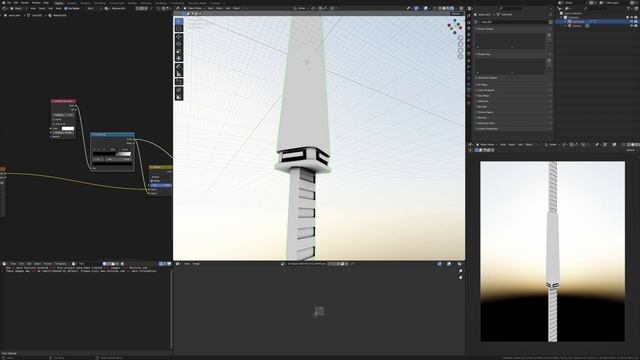Open the Help menu
The image size is (640, 360).
point(46,3)
